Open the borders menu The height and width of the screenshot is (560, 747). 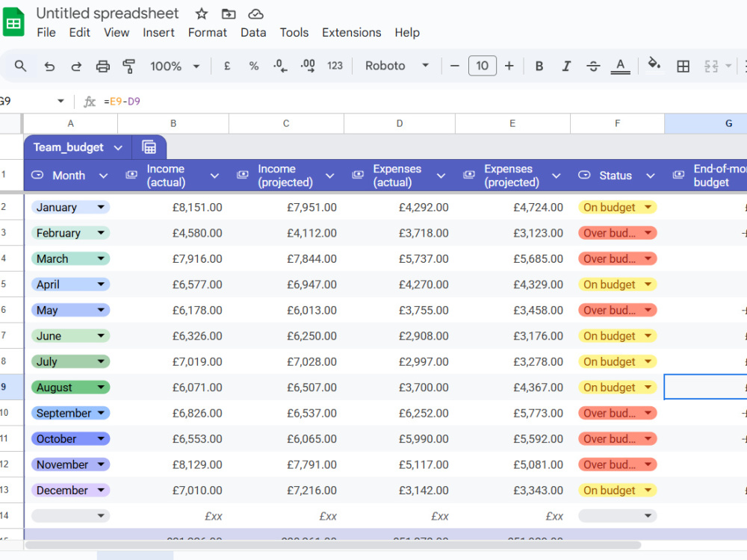pos(684,66)
